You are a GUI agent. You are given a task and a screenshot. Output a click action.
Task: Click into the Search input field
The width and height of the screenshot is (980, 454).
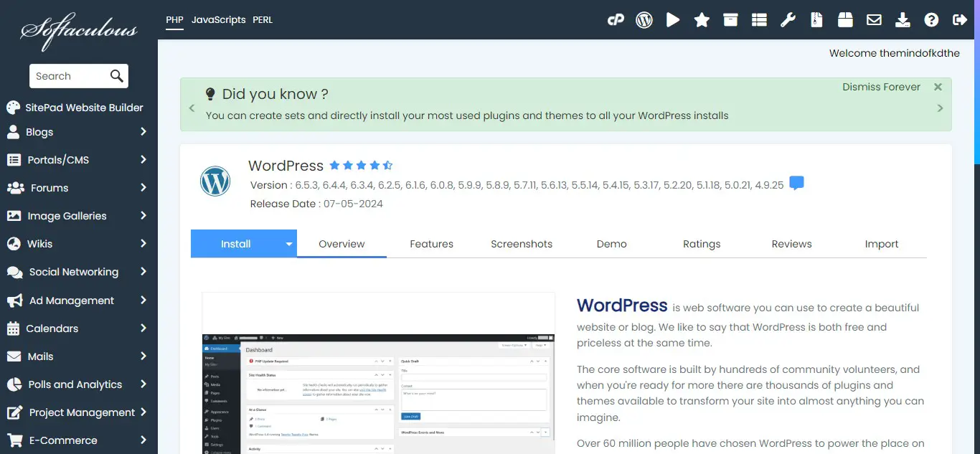tap(70, 76)
